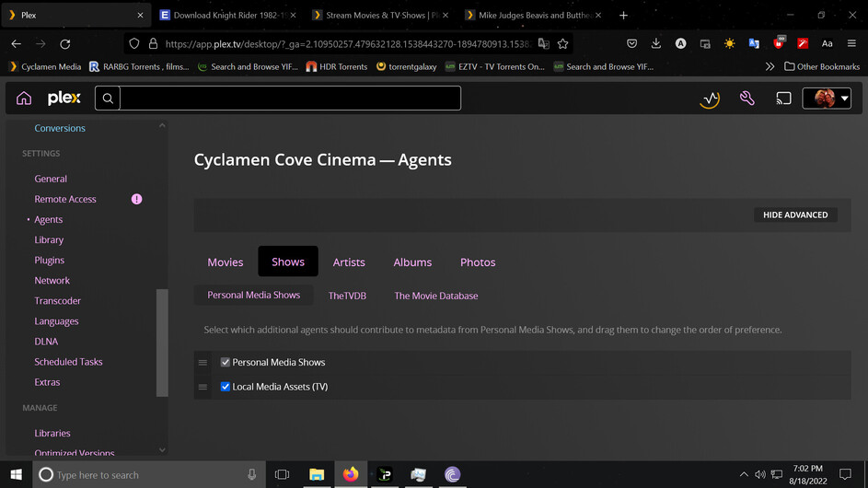
Task: Go back in browser
Action: point(16,44)
